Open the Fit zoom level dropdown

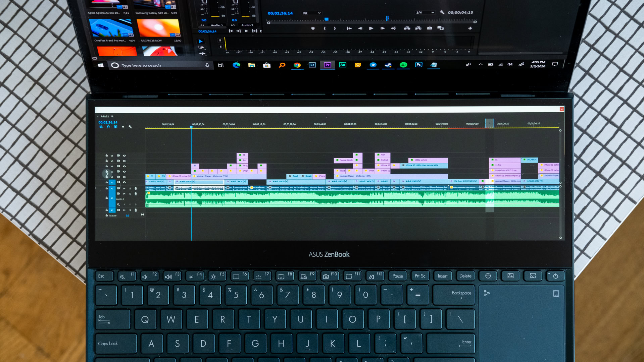coord(312,13)
